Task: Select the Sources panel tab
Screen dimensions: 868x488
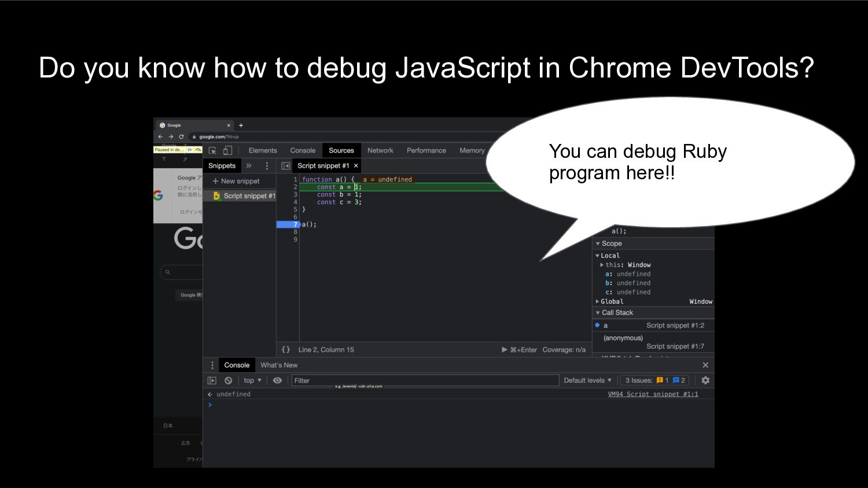Action: coord(341,150)
